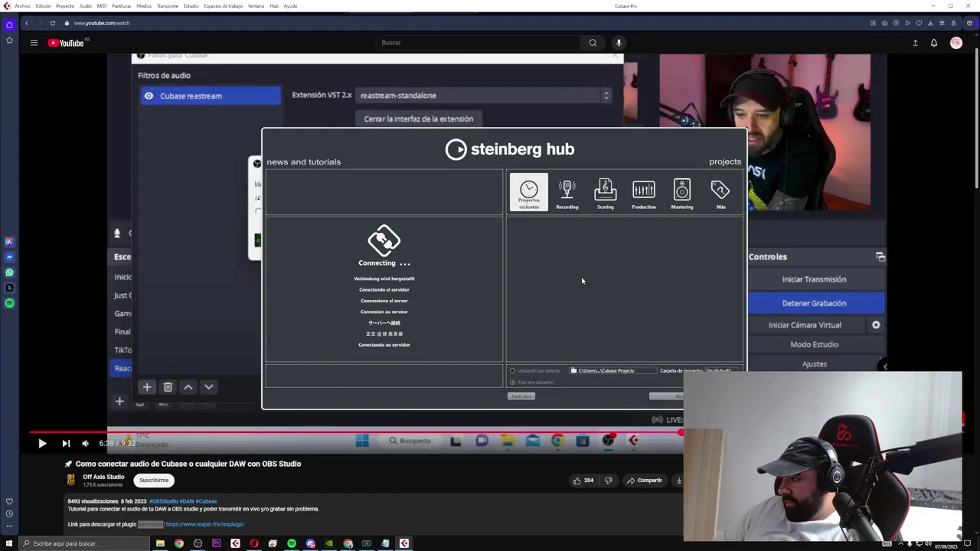Move filter up arrow in OBS filters

point(188,387)
